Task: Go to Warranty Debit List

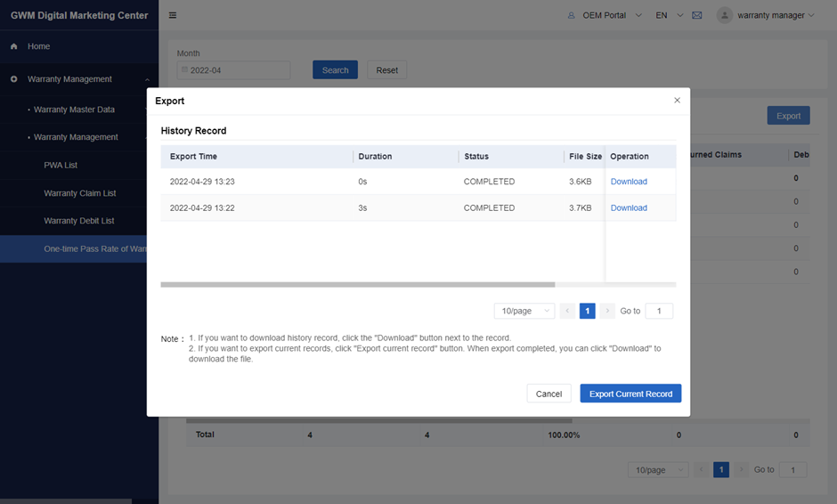Action: (79, 221)
